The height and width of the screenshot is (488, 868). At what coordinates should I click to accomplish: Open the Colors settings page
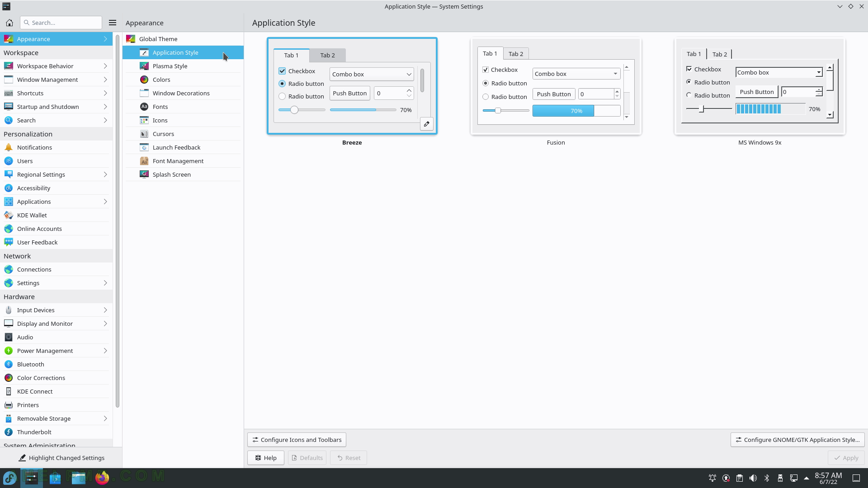[183, 80]
